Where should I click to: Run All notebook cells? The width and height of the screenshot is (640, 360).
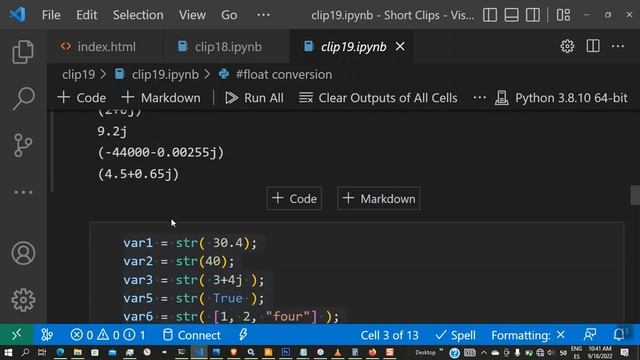coord(254,98)
